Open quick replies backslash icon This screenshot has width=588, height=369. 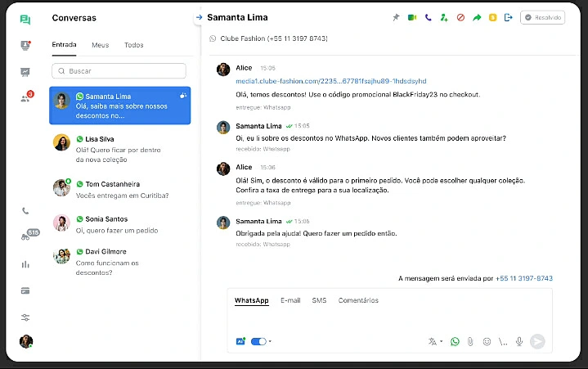pyautogui.click(x=503, y=342)
